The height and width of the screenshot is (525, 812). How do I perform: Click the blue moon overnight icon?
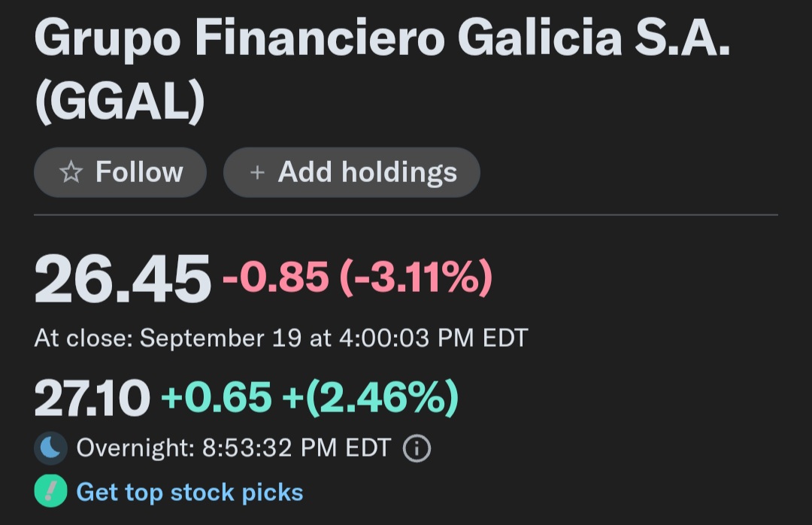coord(51,449)
